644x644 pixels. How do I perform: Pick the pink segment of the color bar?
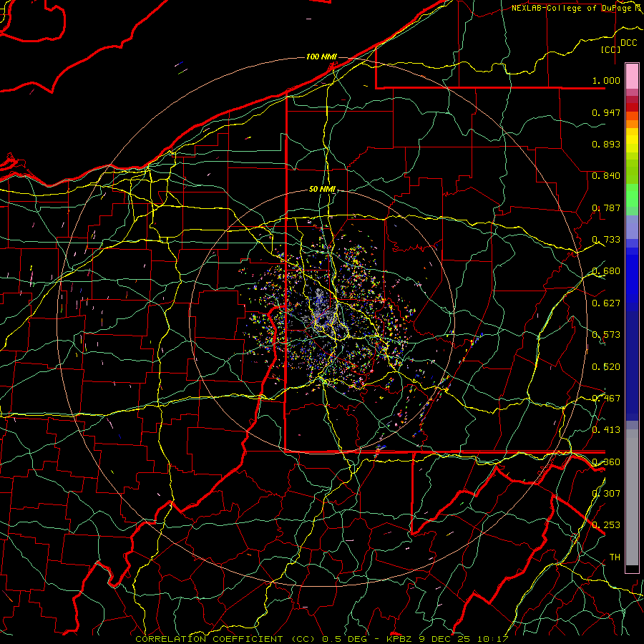click(632, 77)
